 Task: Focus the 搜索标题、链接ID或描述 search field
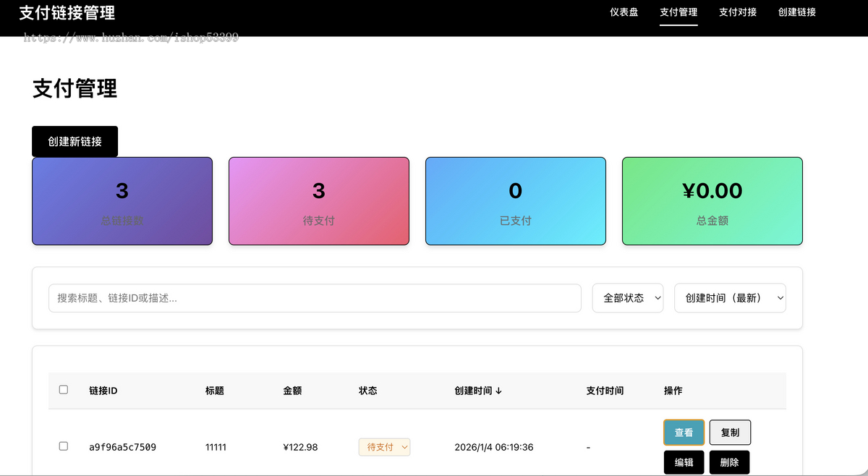[315, 298]
